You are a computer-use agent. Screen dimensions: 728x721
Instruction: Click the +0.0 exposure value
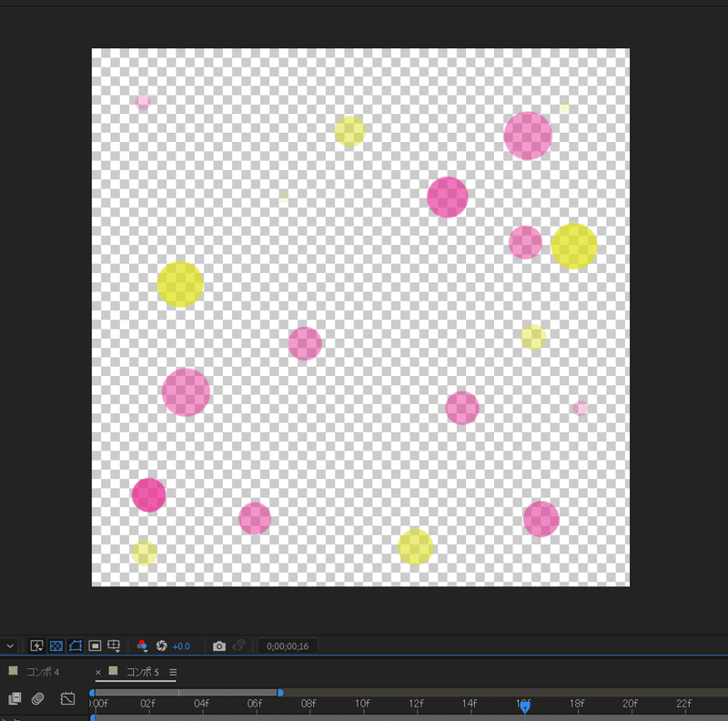[181, 646]
